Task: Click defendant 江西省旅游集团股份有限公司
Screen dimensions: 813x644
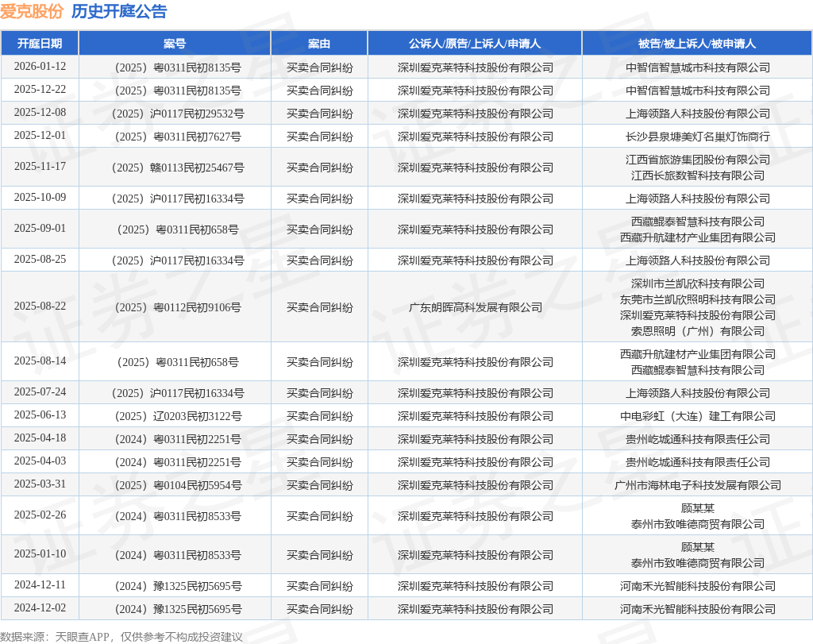Action: coord(697,160)
